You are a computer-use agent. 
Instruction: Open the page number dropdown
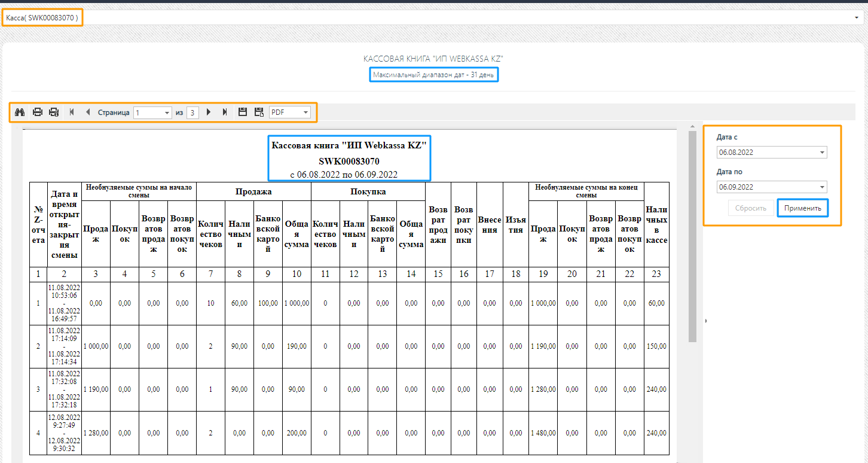pos(167,112)
